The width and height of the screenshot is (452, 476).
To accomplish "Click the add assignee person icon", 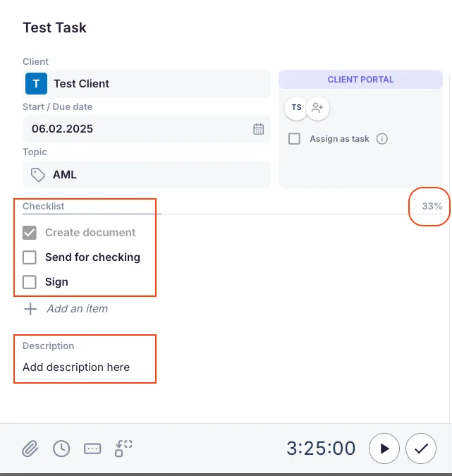I will [318, 108].
